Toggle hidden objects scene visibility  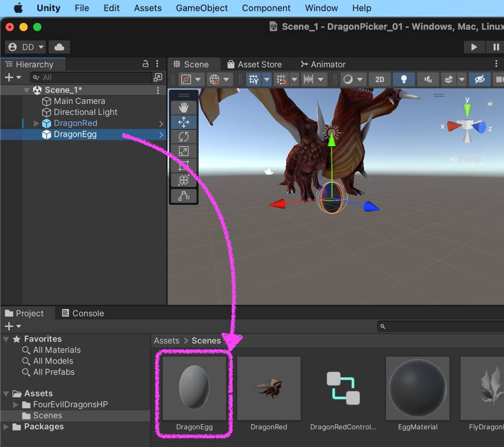pyautogui.click(x=479, y=79)
